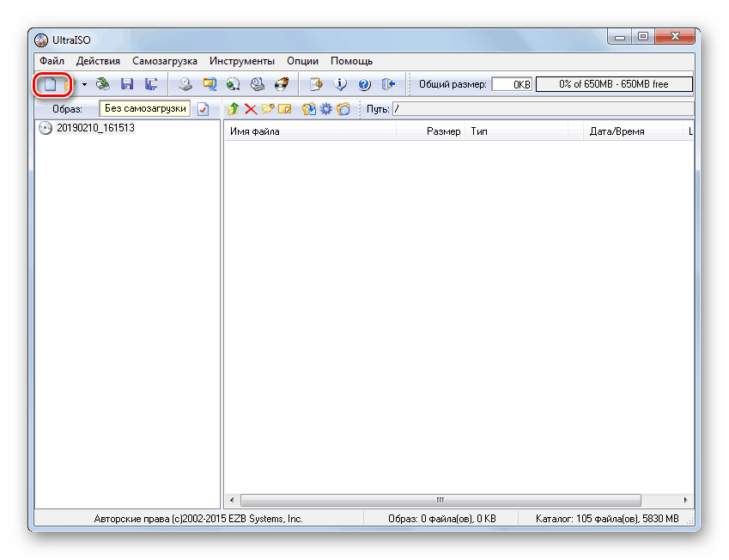
Task: Sort by the Размер column header
Action: coord(430,131)
